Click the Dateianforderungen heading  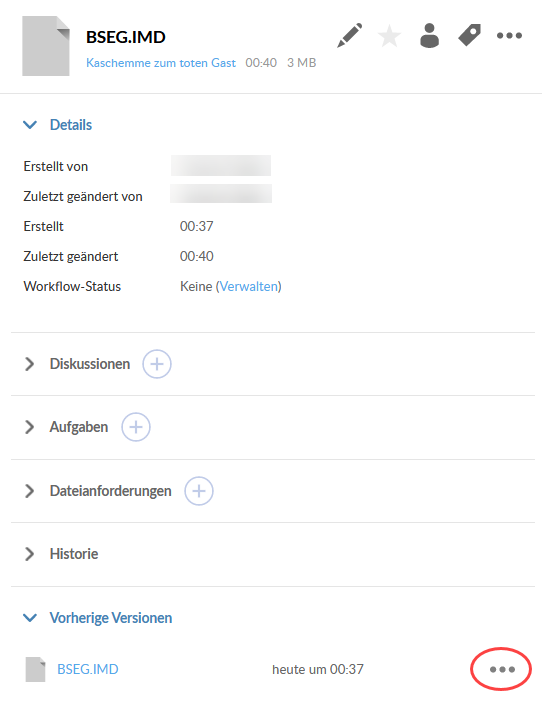click(111, 491)
